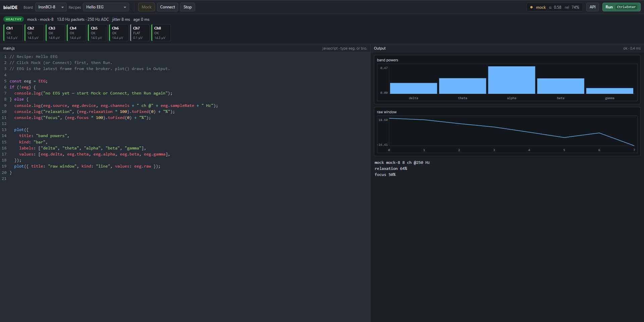Image resolution: width=644 pixels, height=322 pixels.
Task: Click the mock status pill with alpha 0.58
Action: click(x=554, y=7)
